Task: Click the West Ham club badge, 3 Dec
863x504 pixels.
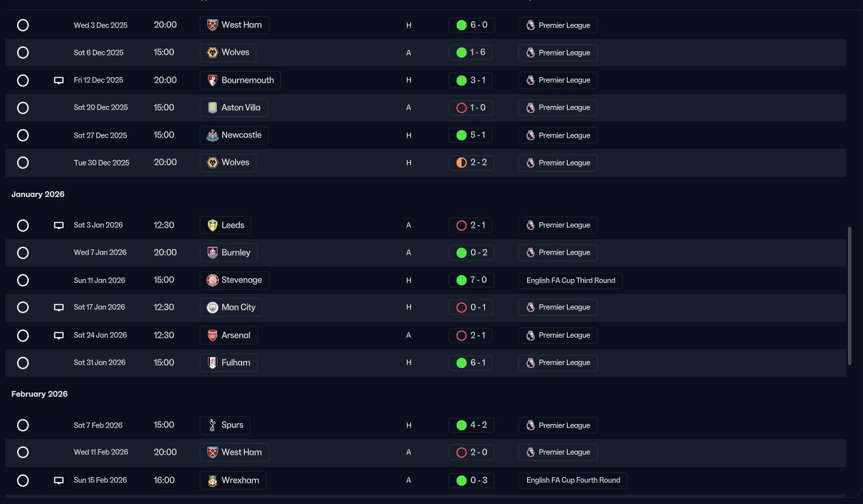Action: point(212,25)
